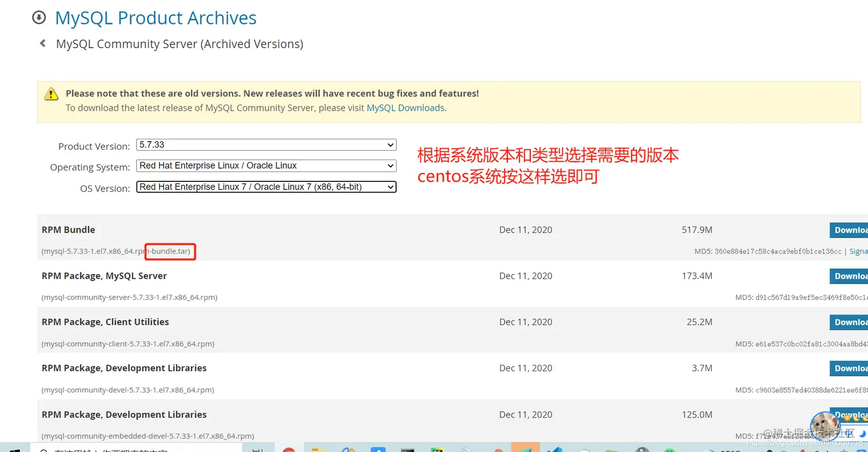Click mysql-community-server-5.7.33-1.el7.x86_64.rpm filename
Screen dimensions: 868x452
(129, 298)
